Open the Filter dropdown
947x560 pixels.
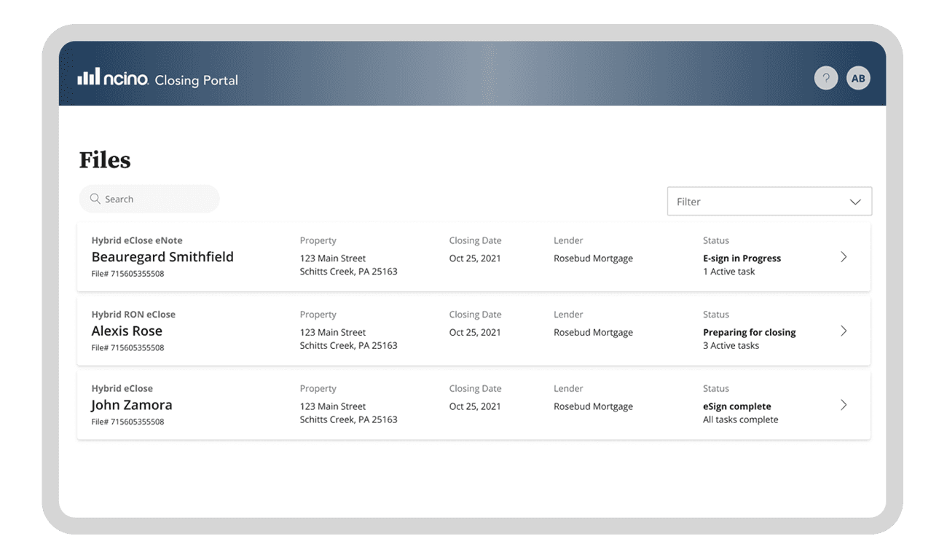click(769, 201)
